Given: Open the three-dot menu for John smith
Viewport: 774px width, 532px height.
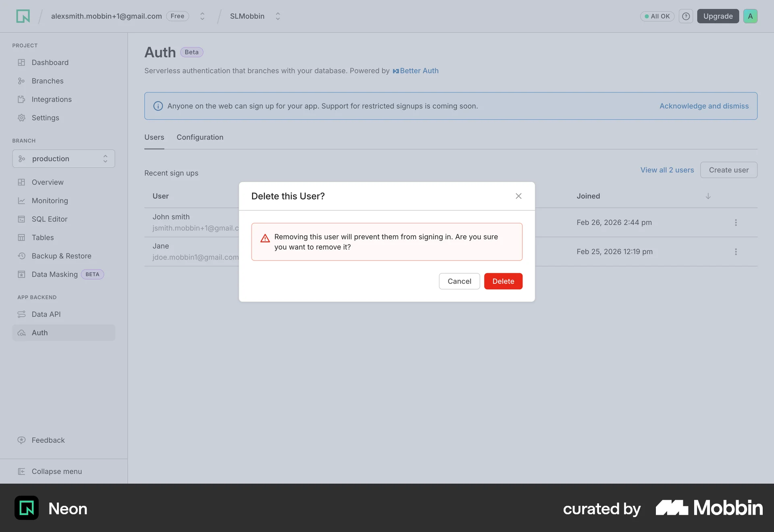Looking at the screenshot, I should pos(736,222).
